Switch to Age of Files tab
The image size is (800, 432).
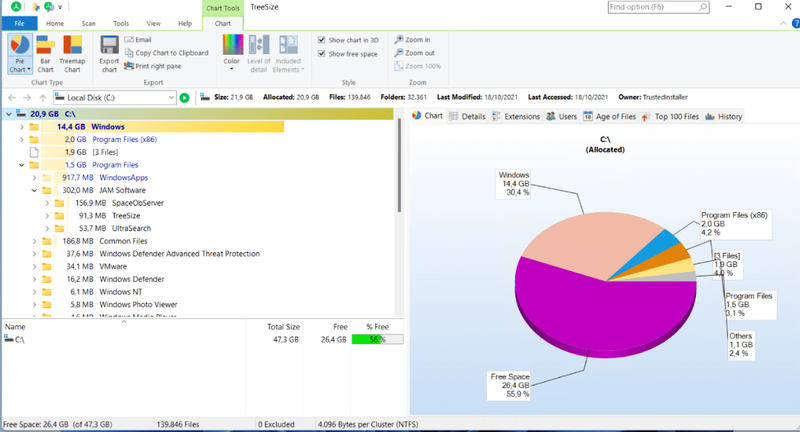click(610, 116)
